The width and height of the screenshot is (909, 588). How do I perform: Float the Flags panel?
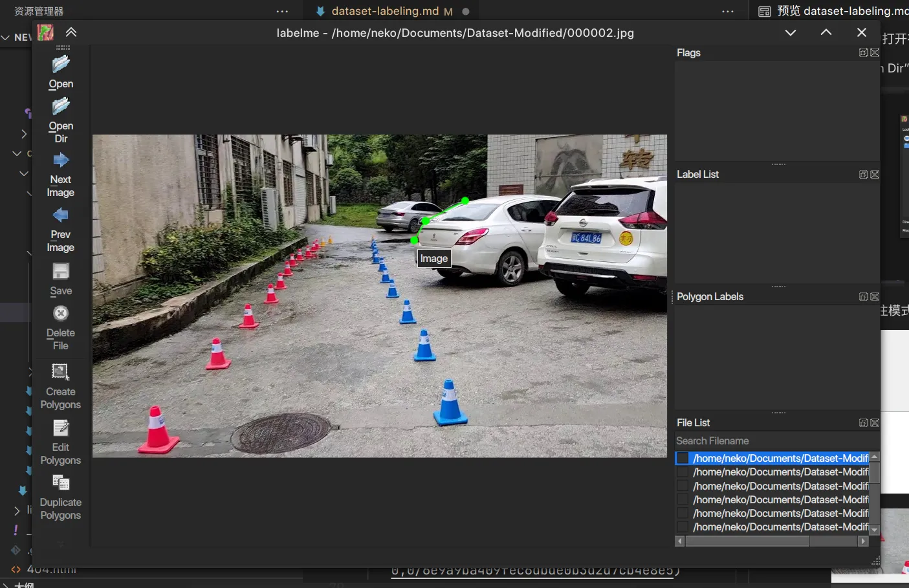point(863,52)
